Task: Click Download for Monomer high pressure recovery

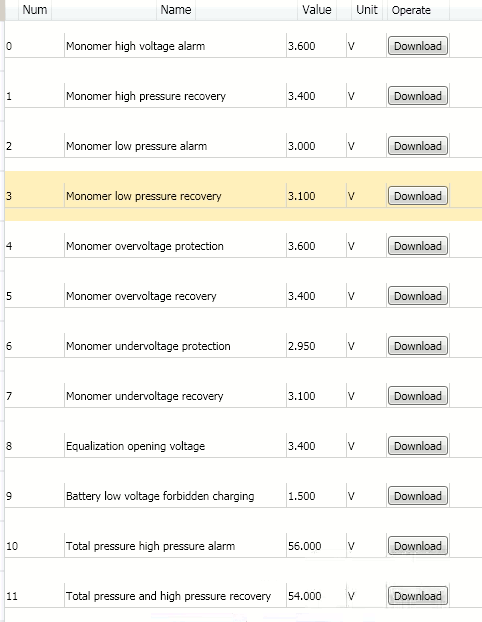Action: [418, 96]
